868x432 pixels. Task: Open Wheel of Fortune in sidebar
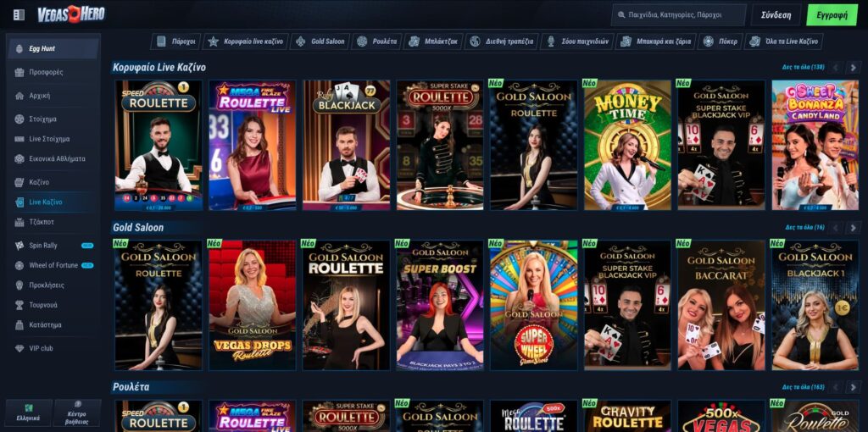(53, 265)
